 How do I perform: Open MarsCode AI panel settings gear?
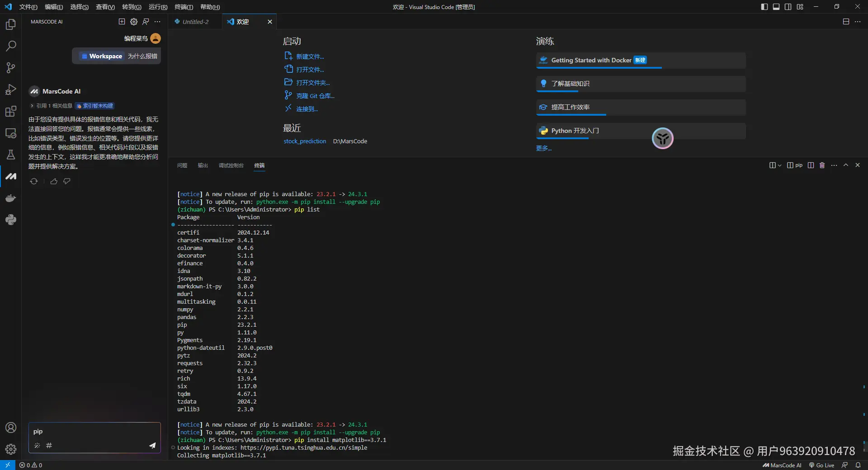pos(134,22)
